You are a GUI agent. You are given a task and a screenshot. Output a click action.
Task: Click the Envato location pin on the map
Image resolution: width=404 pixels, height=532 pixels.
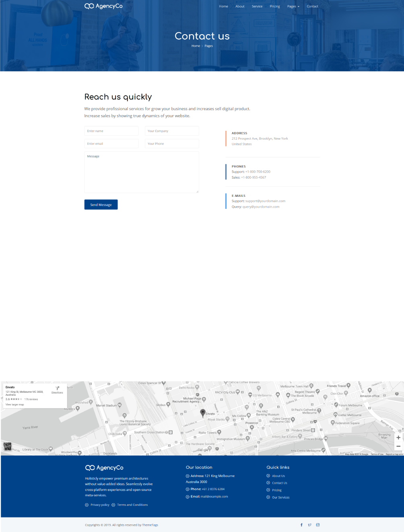tap(203, 412)
